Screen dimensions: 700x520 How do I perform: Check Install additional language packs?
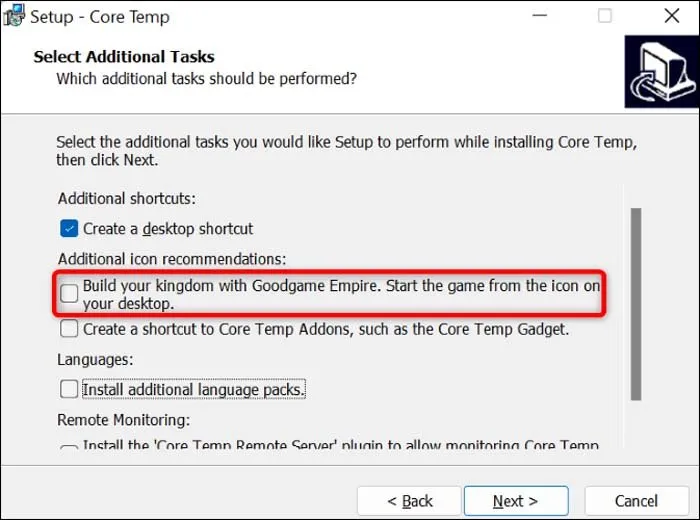[69, 389]
